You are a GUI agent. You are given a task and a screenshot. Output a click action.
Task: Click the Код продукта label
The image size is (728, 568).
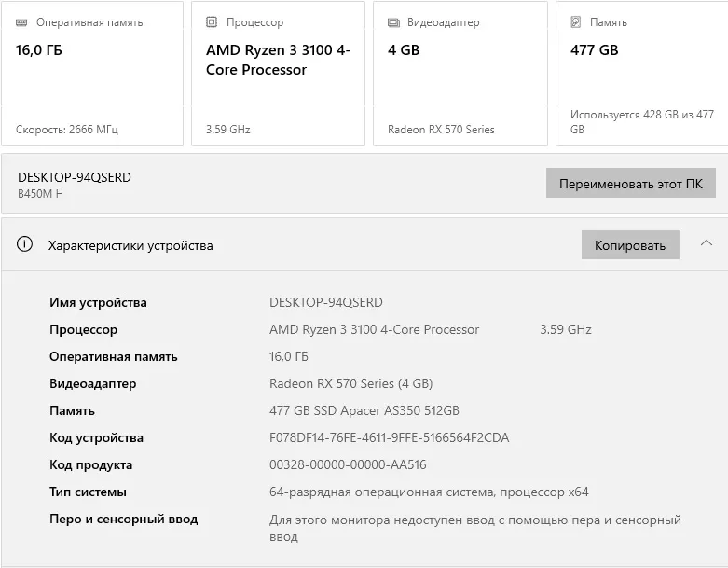90,464
